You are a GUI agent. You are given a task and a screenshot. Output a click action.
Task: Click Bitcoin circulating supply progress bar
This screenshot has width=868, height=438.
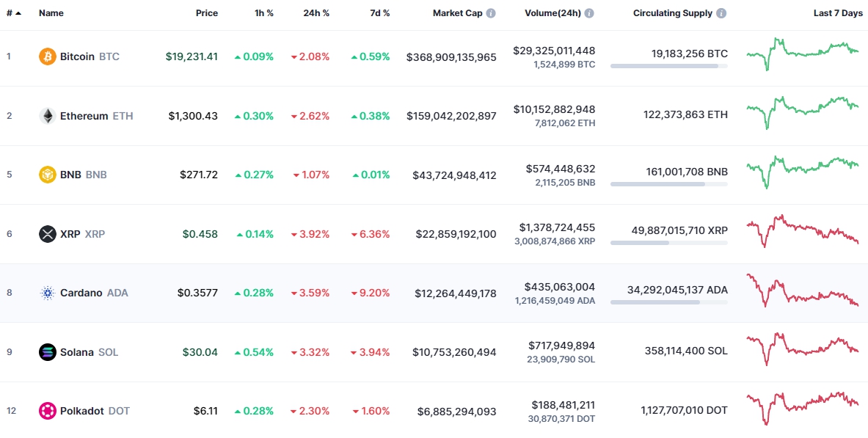pyautogui.click(x=669, y=66)
